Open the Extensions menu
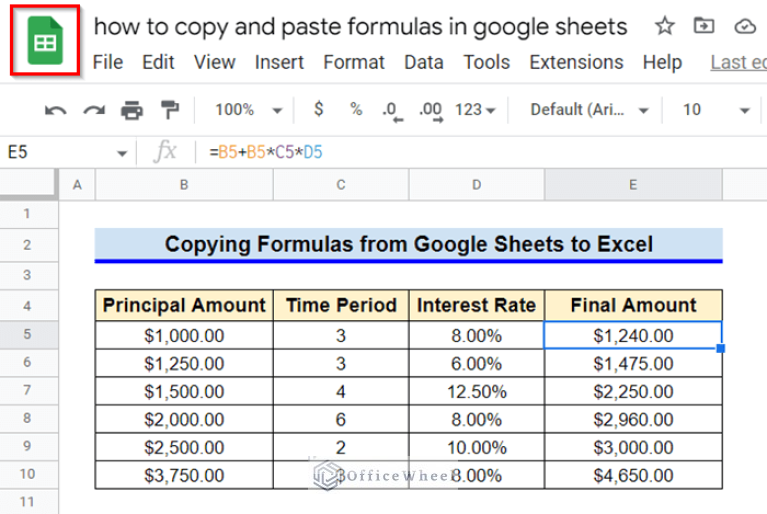 coord(575,62)
